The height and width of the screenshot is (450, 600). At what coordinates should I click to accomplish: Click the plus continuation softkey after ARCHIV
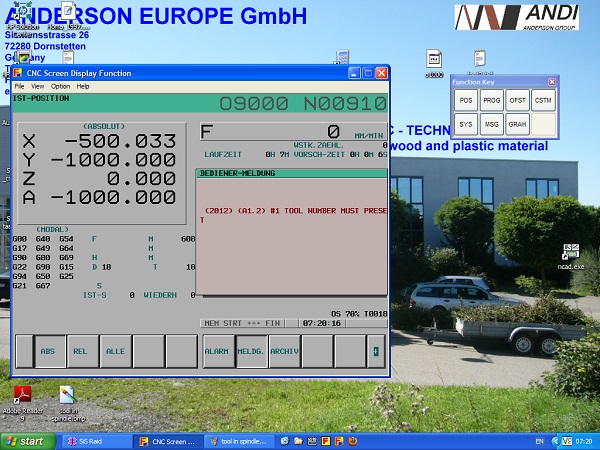tap(376, 351)
